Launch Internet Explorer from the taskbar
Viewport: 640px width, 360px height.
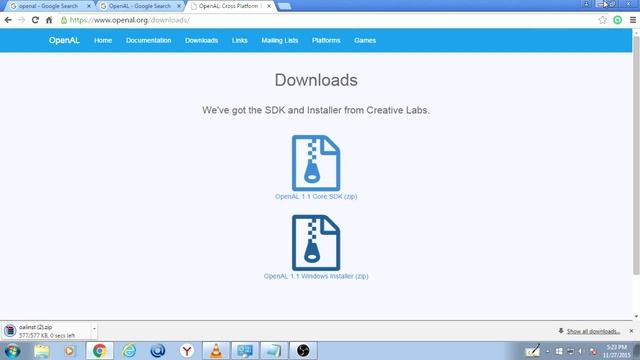click(129, 351)
